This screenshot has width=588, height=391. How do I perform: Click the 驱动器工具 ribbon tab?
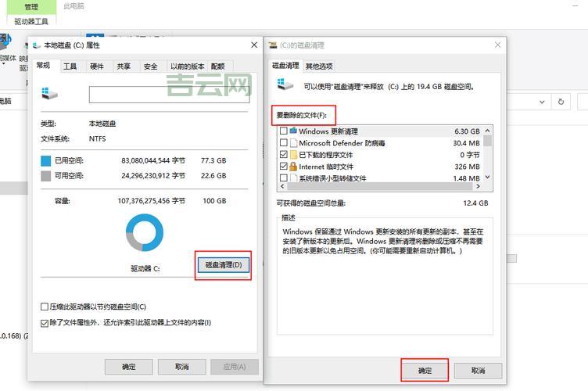[31, 21]
